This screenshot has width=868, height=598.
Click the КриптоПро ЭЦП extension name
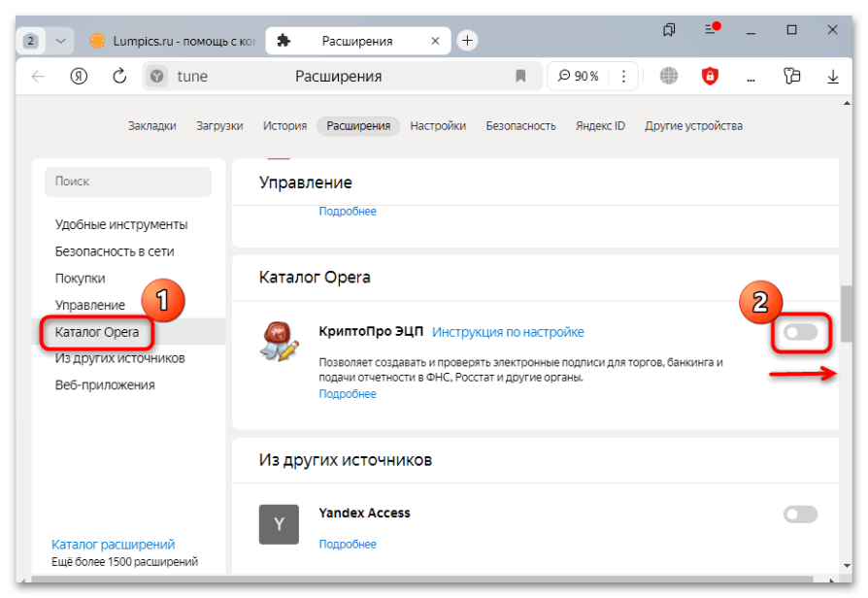[371, 331]
